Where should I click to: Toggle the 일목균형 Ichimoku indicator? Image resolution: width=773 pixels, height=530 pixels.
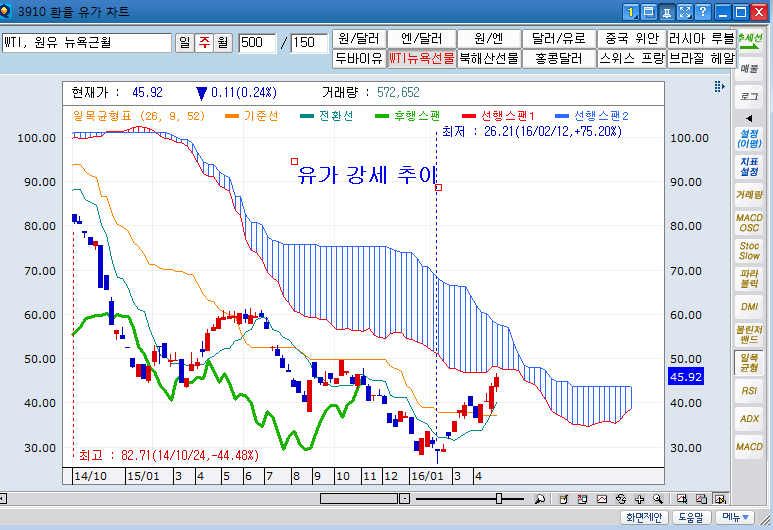pos(749,362)
